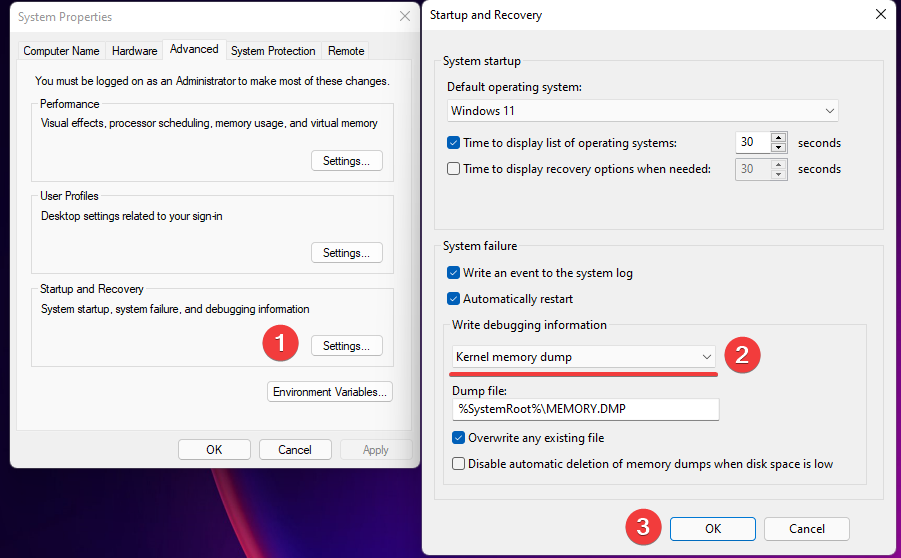Click the Dump file path field
Screen dimensions: 901x558
[586, 409]
